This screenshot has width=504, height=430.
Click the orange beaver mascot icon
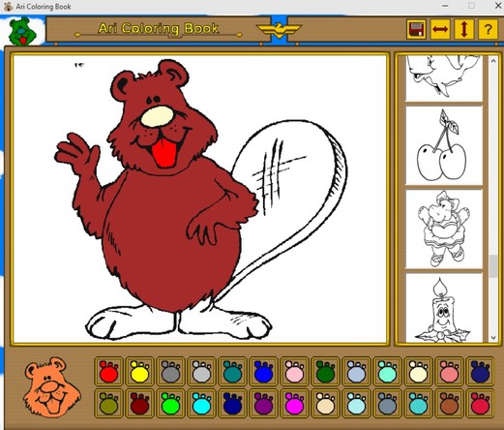pyautogui.click(x=51, y=386)
